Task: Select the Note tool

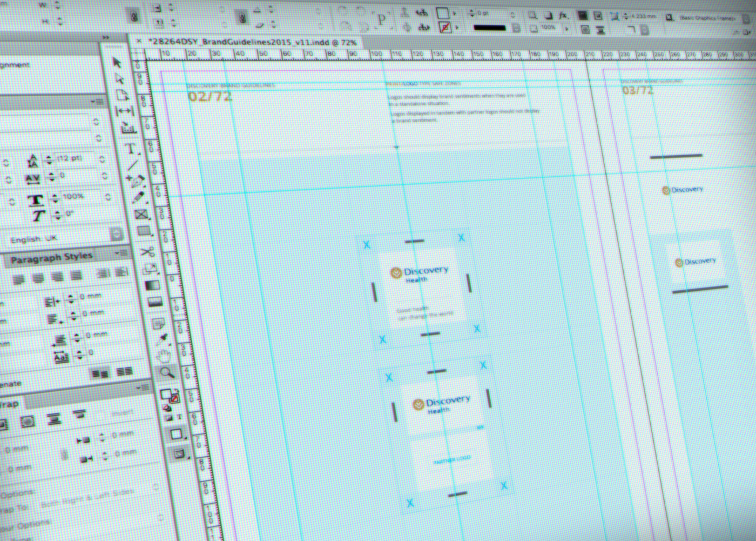Action: 158,324
